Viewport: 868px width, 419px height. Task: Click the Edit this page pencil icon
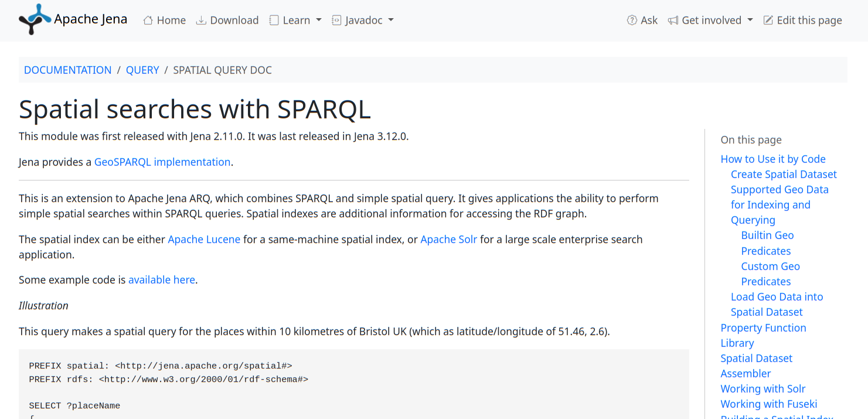[768, 20]
